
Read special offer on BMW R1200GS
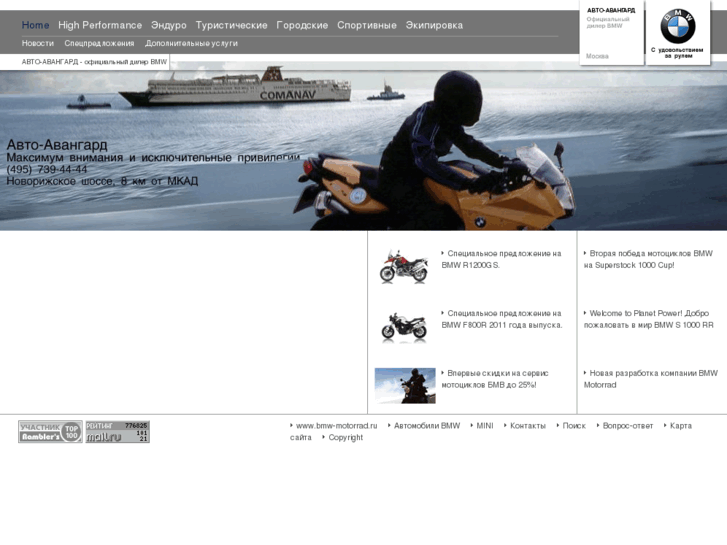coord(501,259)
